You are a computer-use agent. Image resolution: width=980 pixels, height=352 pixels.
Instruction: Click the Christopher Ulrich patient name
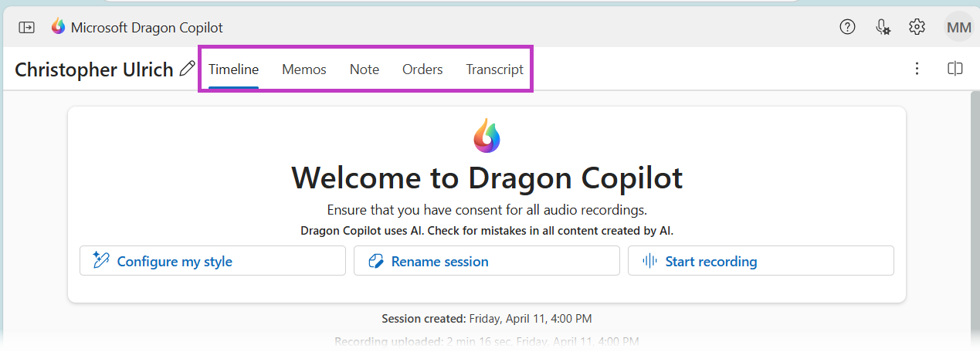pos(94,69)
